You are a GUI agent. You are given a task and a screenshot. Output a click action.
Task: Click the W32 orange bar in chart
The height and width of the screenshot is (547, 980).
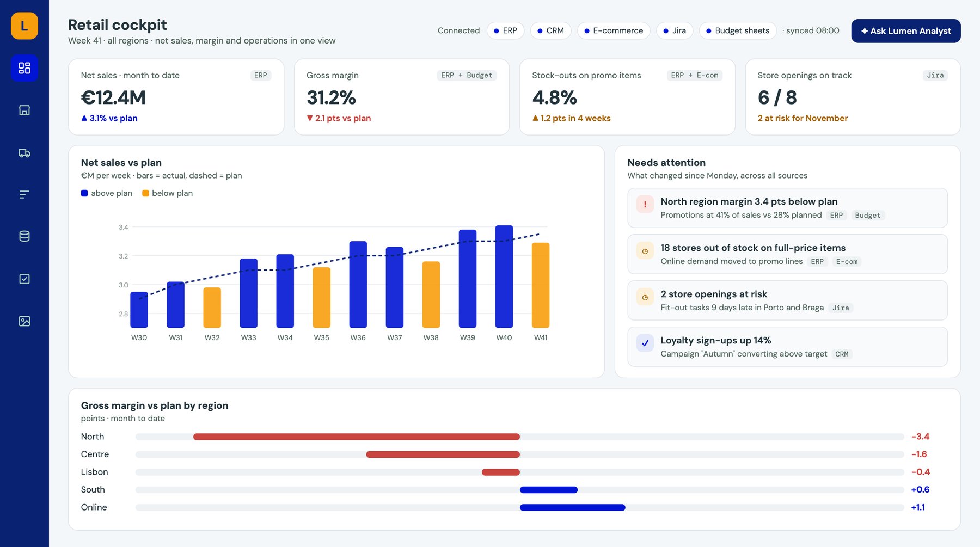pyautogui.click(x=212, y=308)
